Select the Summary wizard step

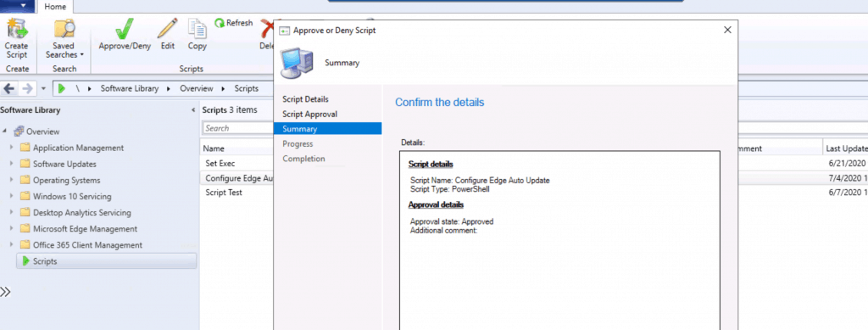click(327, 129)
